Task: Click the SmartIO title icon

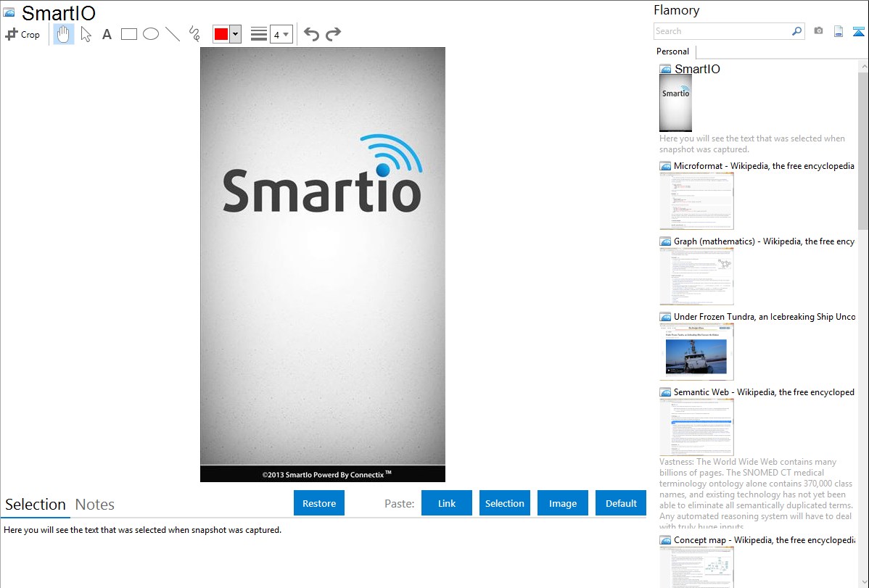Action: click(9, 12)
